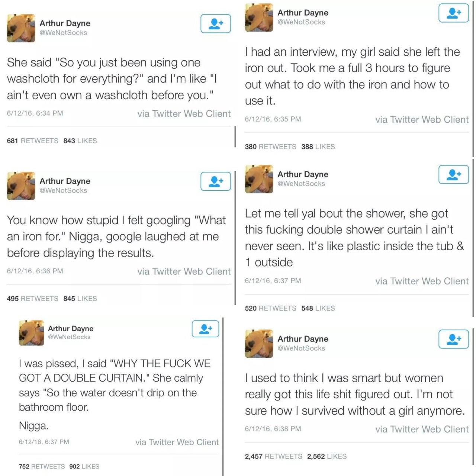The height and width of the screenshot is (476, 476).
Task: Open the 520 Retweets count
Action: (x=270, y=308)
